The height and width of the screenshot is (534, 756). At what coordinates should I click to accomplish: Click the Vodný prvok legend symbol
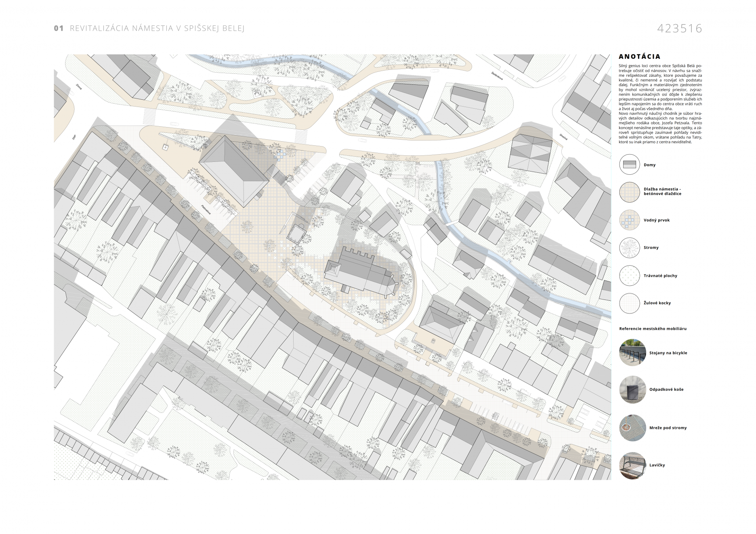[x=630, y=220]
